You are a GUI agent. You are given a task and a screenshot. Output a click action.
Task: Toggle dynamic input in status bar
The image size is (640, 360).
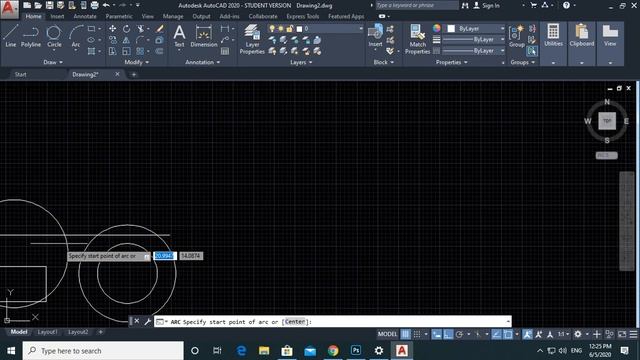(x=437, y=334)
